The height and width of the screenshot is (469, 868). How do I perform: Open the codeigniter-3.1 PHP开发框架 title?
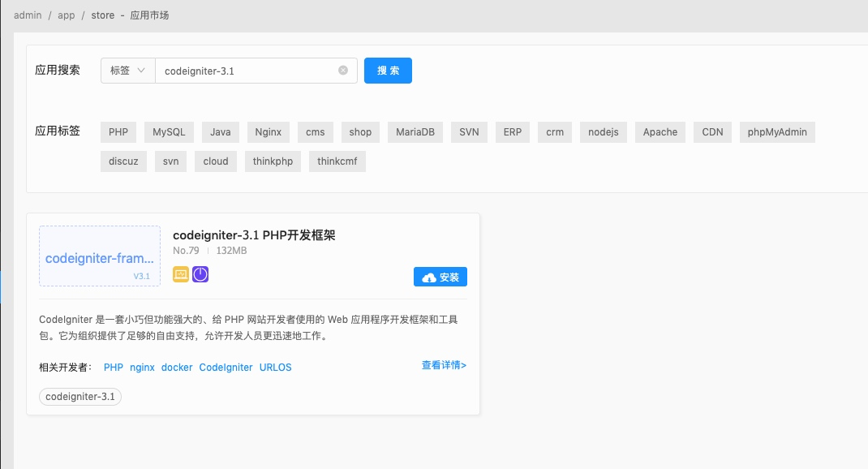tap(254, 234)
